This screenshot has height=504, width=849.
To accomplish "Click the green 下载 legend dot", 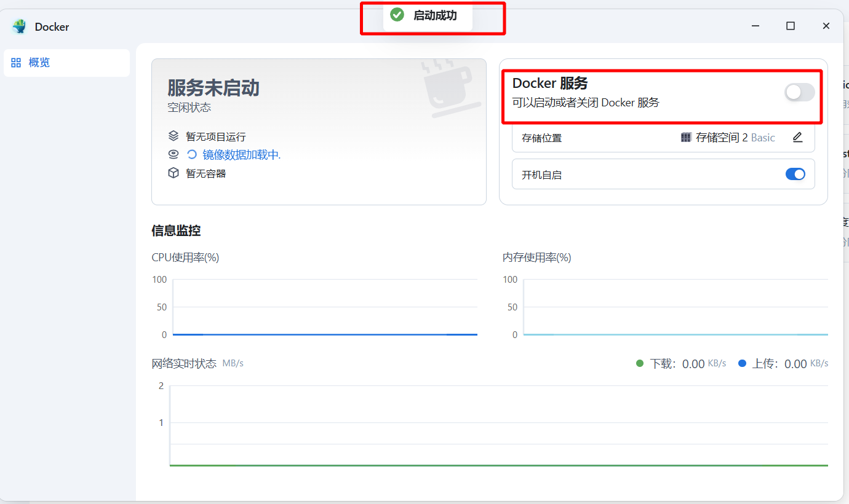I will point(640,363).
